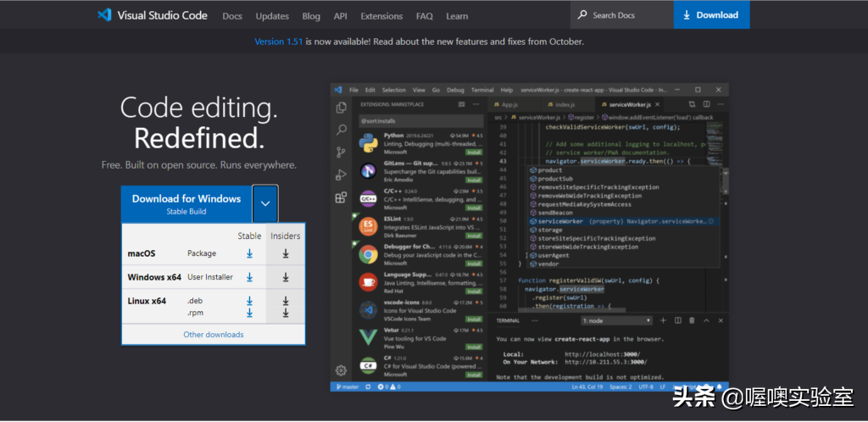Add a new terminal with plus icon

pos(663,321)
